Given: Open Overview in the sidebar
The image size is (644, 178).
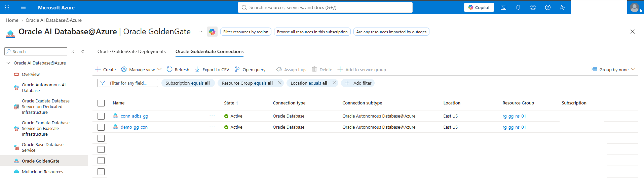Looking at the screenshot, I should pyautogui.click(x=31, y=75).
